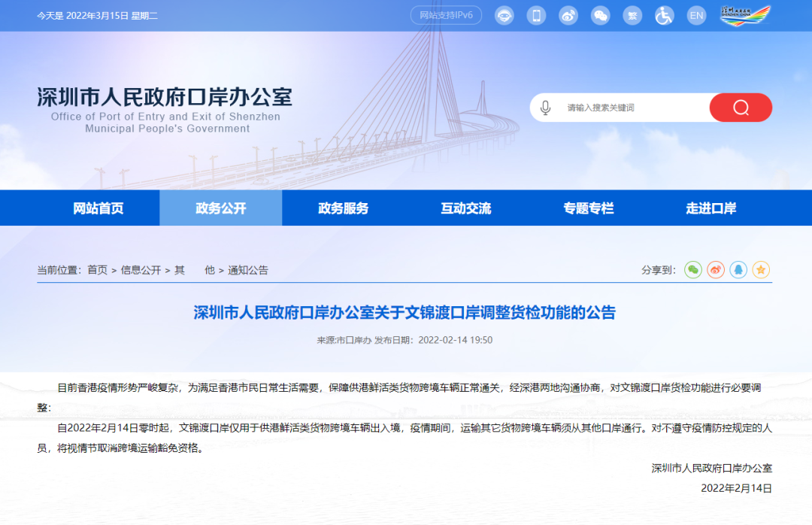
Task: Open the 互动交流 navigation menu
Action: point(464,208)
